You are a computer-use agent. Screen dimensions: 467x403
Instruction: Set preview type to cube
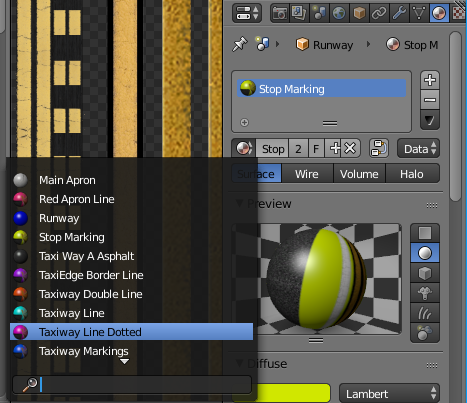[425, 273]
